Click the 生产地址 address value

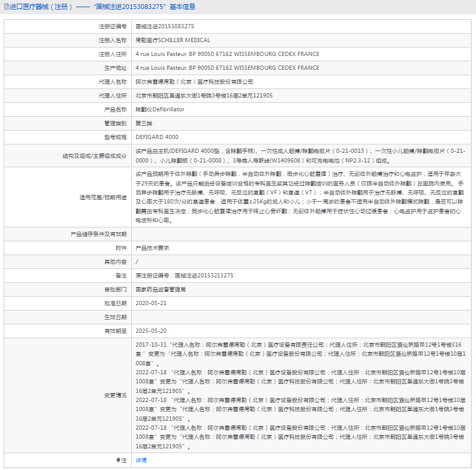227,68
